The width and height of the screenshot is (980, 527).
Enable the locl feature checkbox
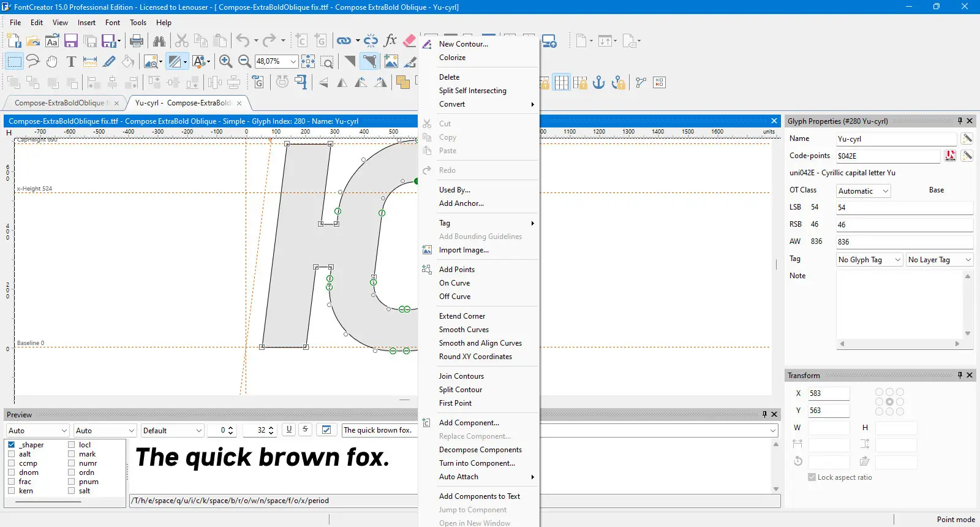[72, 445]
